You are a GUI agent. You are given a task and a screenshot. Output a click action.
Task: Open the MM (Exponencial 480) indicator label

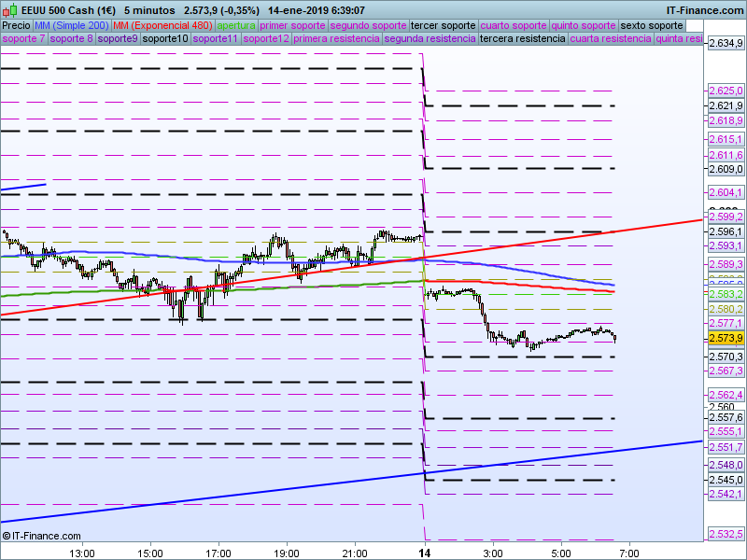pyautogui.click(x=162, y=26)
